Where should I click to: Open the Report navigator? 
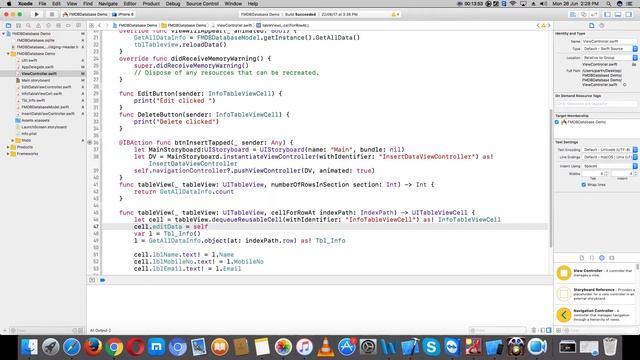(x=78, y=25)
